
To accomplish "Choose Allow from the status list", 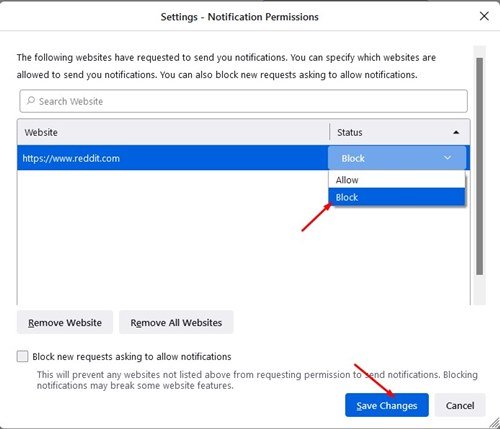I will 397,180.
